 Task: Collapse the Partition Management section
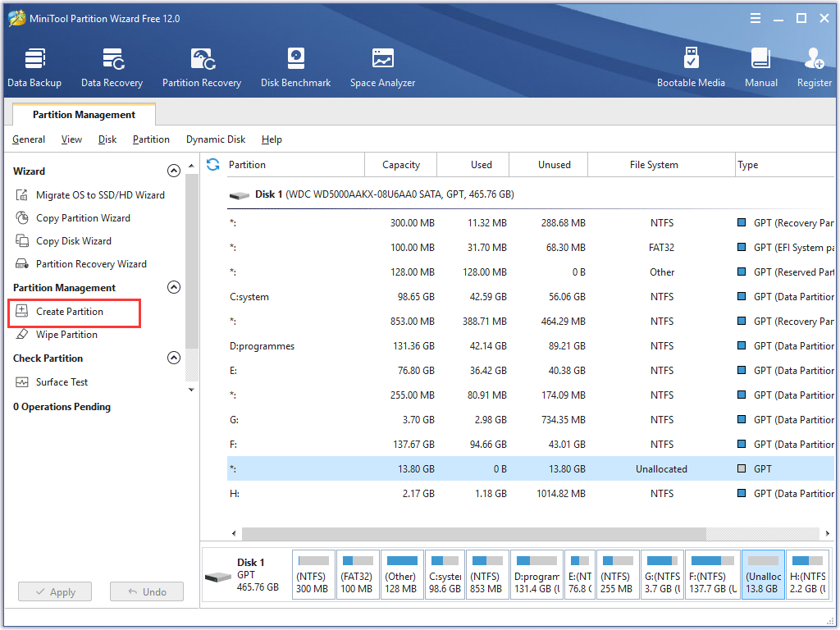174,287
